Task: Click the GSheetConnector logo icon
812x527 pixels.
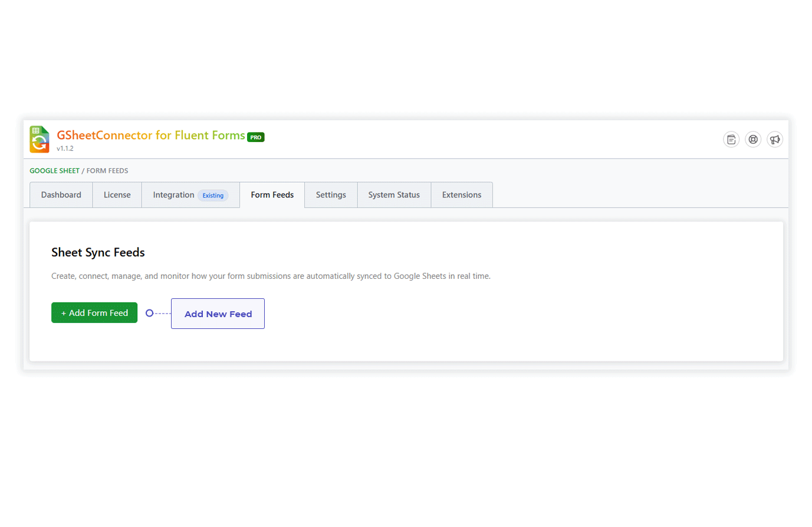Action: 40,140
